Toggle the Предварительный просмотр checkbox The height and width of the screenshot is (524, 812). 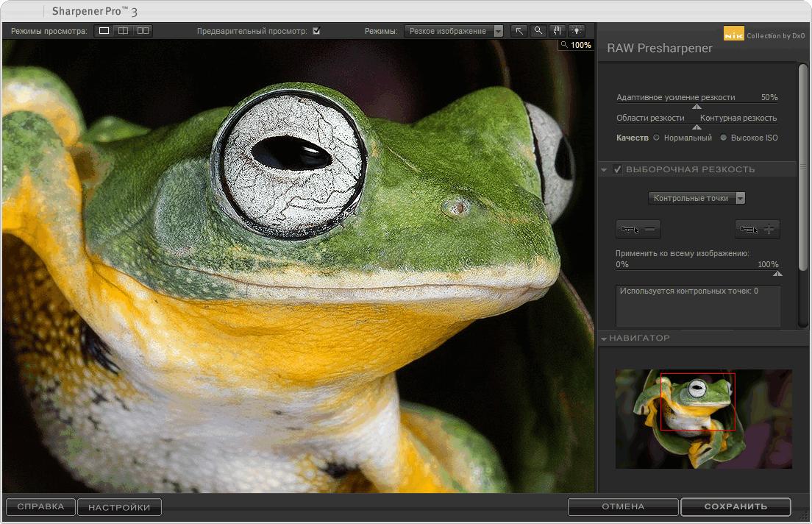coord(316,31)
